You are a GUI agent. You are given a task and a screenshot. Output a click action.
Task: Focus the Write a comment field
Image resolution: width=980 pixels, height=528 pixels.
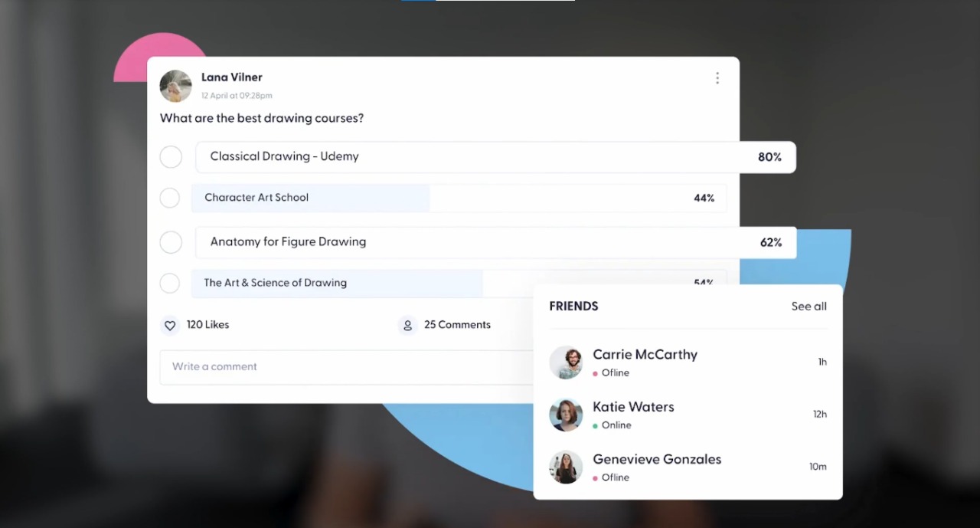click(345, 367)
